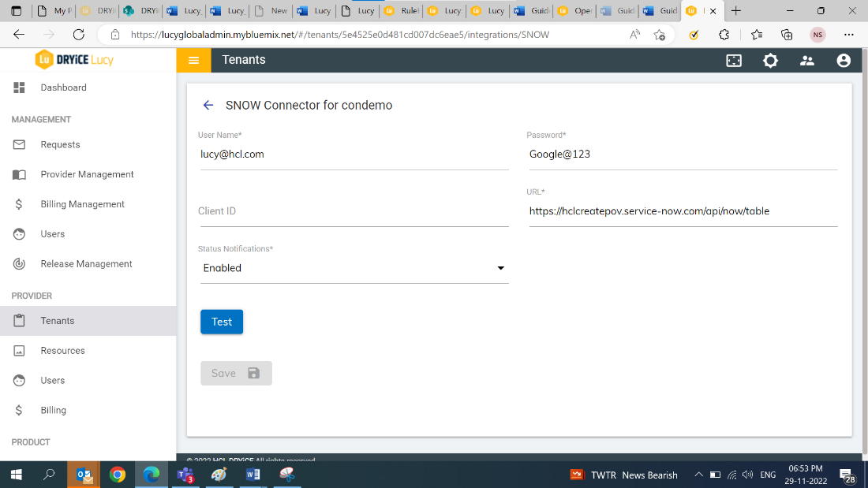Open browser Collections icon
The width and height of the screenshot is (868, 488).
pos(787,35)
